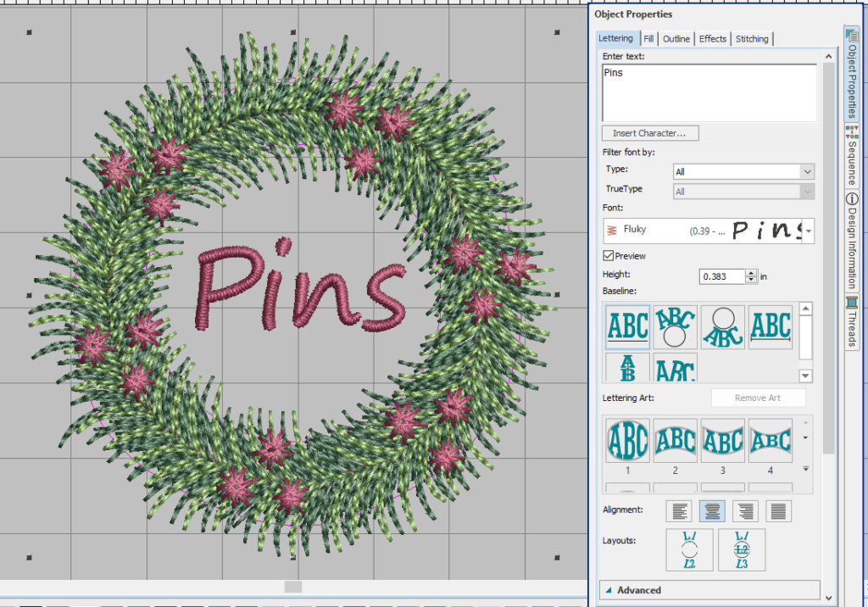
Task: Apply Lettering Art style 3
Action: click(x=723, y=441)
